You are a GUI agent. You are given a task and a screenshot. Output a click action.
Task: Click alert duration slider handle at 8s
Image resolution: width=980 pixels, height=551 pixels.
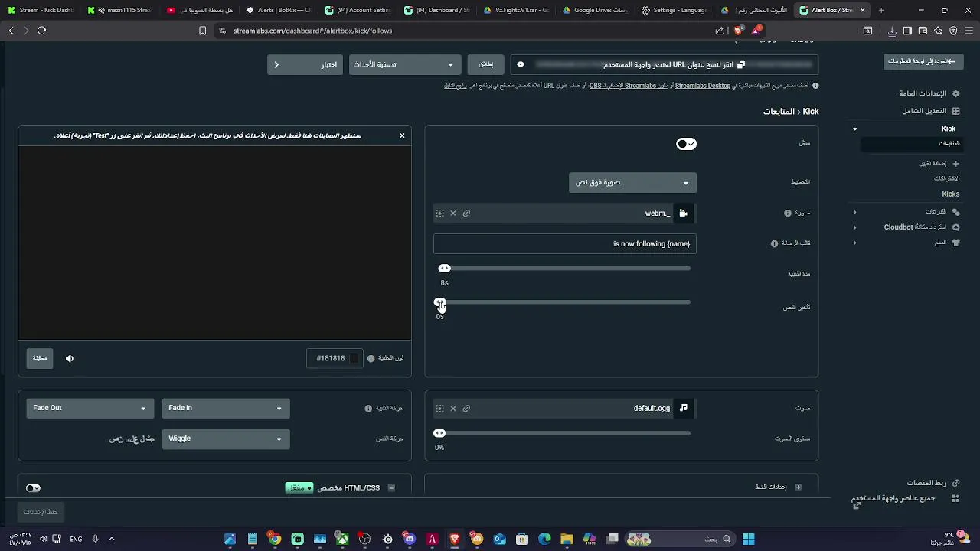(444, 269)
